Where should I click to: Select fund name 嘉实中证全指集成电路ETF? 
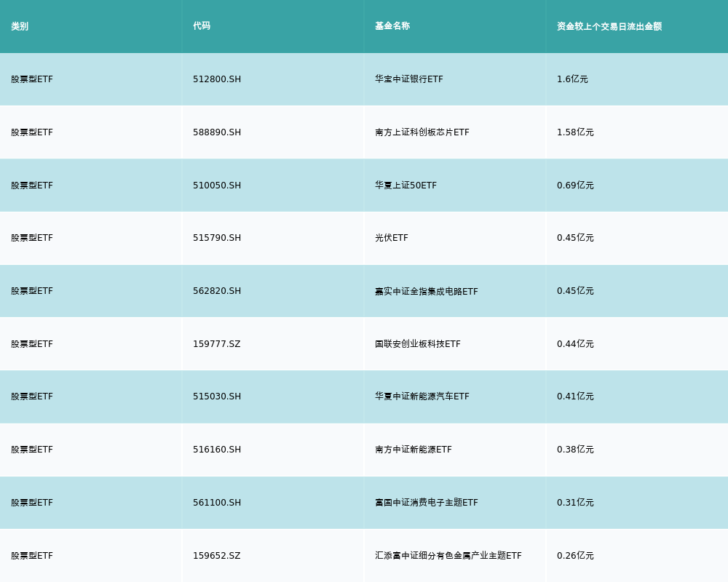click(426, 292)
